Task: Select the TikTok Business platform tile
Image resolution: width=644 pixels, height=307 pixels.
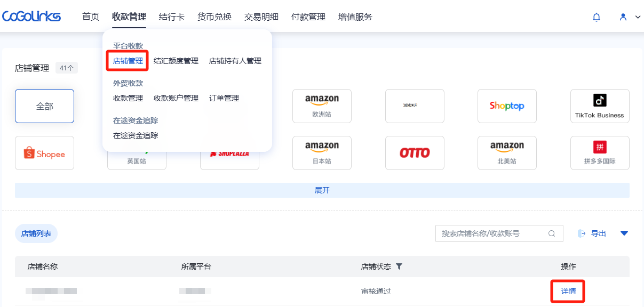Action: pos(599,106)
